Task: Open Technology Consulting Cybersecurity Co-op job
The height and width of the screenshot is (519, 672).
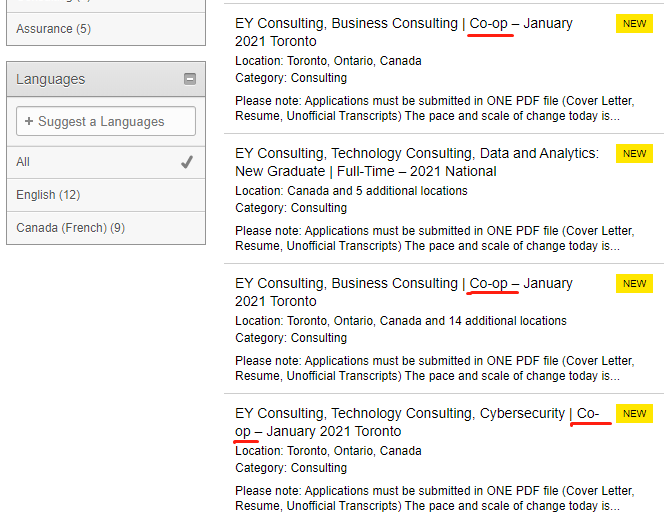Action: point(417,422)
